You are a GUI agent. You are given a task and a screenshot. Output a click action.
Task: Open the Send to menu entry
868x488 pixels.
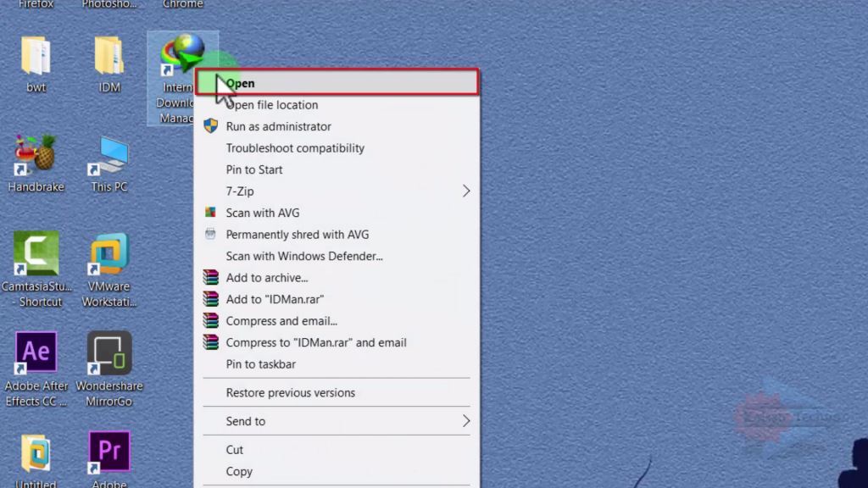pyautogui.click(x=337, y=421)
